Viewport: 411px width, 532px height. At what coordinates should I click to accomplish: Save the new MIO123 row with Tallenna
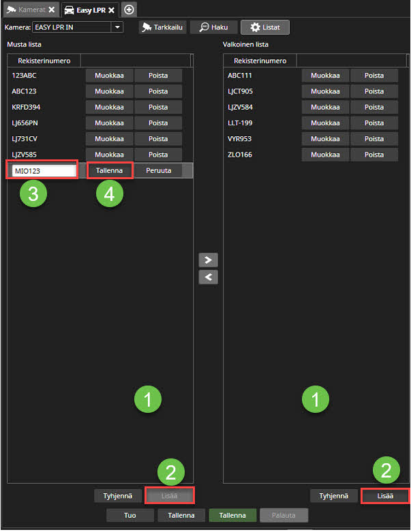pyautogui.click(x=110, y=170)
